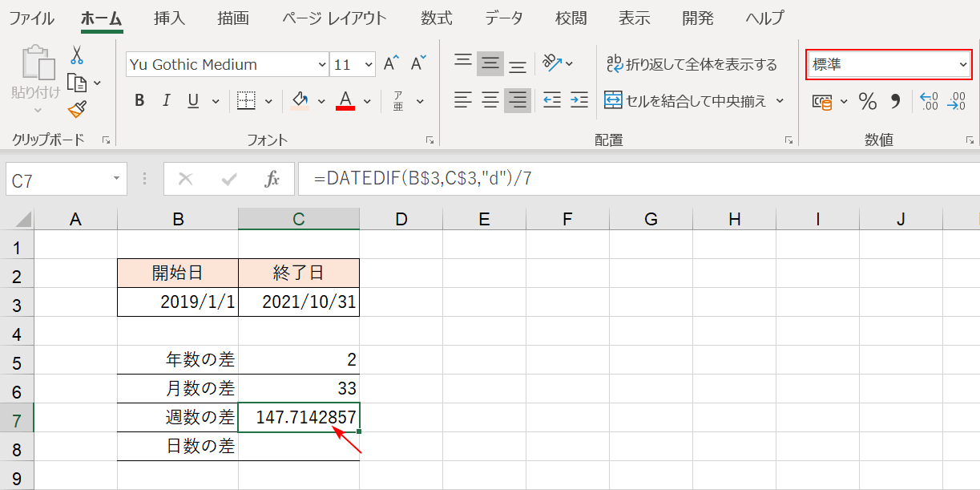Open the font size dropdown
This screenshot has width=980, height=490.
367,64
